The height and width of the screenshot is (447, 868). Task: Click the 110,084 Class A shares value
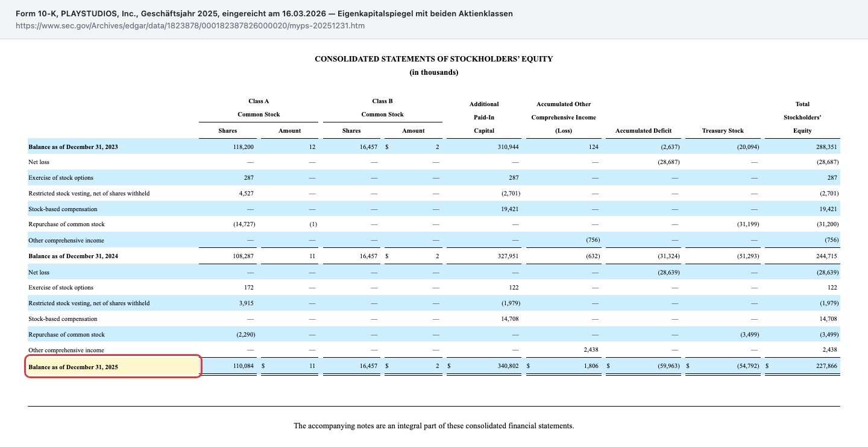[x=243, y=366]
